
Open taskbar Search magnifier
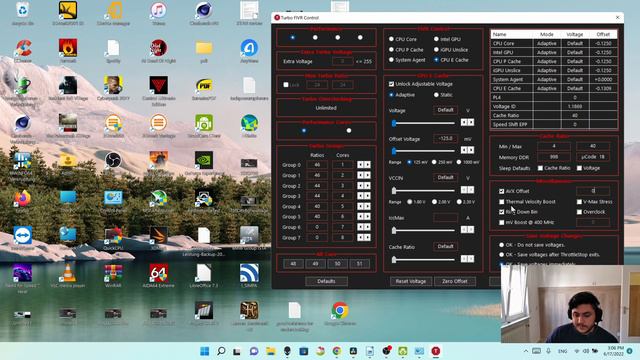[221, 351]
